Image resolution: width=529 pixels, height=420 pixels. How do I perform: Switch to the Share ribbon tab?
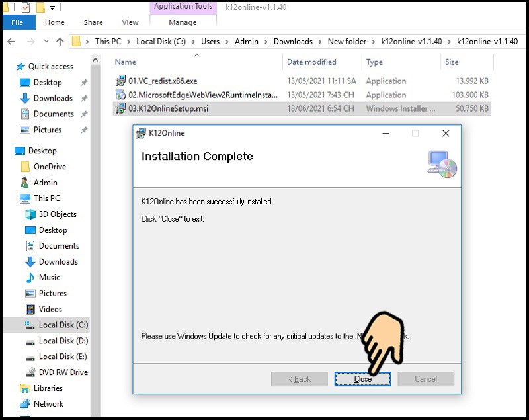pyautogui.click(x=93, y=22)
